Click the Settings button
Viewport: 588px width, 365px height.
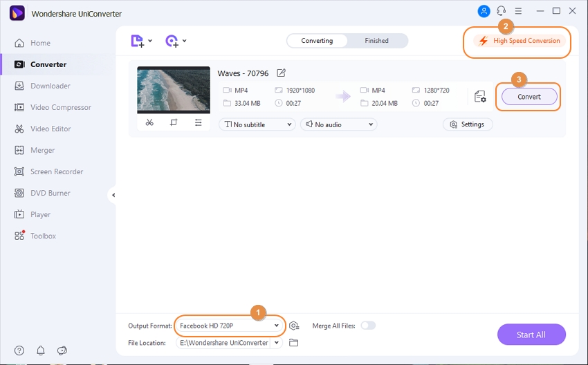468,124
